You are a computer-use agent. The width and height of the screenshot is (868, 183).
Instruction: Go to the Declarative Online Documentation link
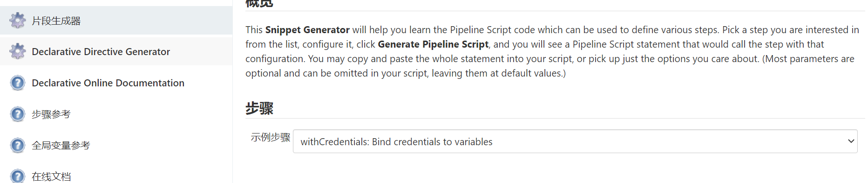click(x=108, y=83)
